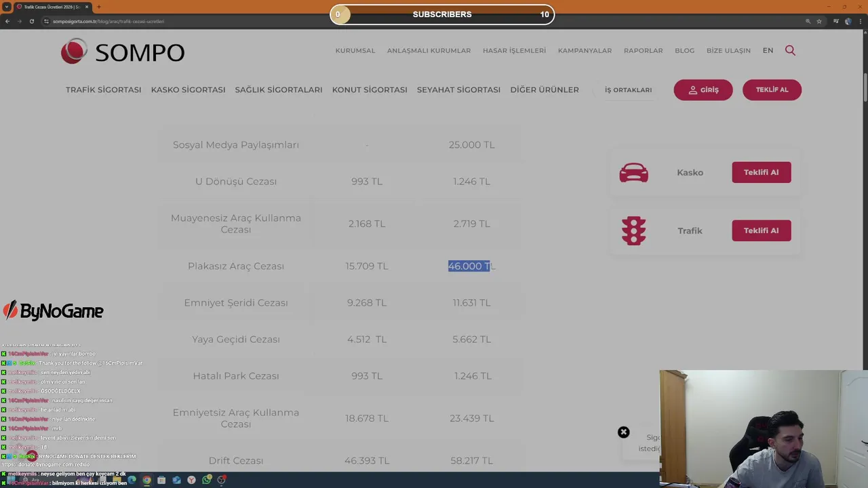The width and height of the screenshot is (868, 488).
Task: Visit the Blog page
Action: [684, 50]
